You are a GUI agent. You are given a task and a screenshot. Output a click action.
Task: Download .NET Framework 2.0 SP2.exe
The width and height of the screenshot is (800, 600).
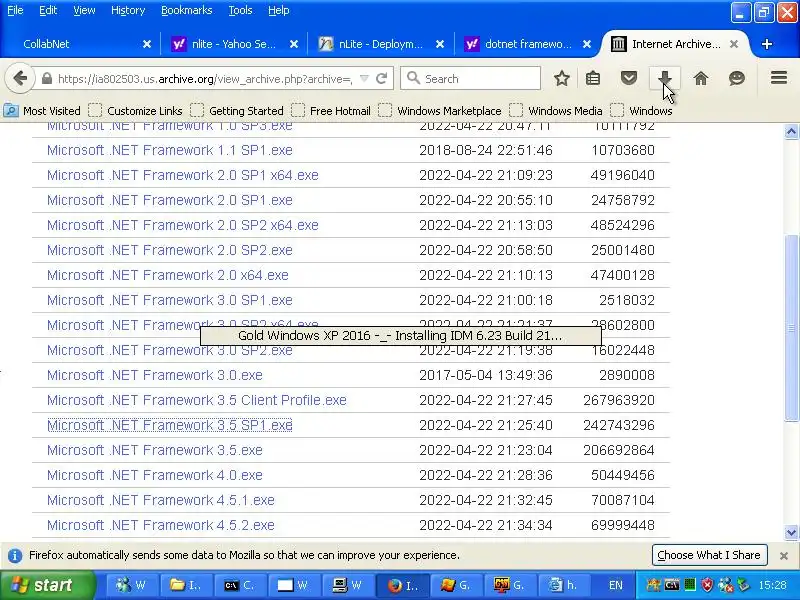point(169,250)
